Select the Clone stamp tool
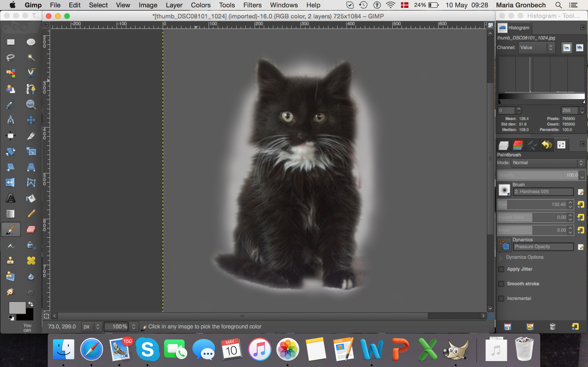 coord(10,260)
